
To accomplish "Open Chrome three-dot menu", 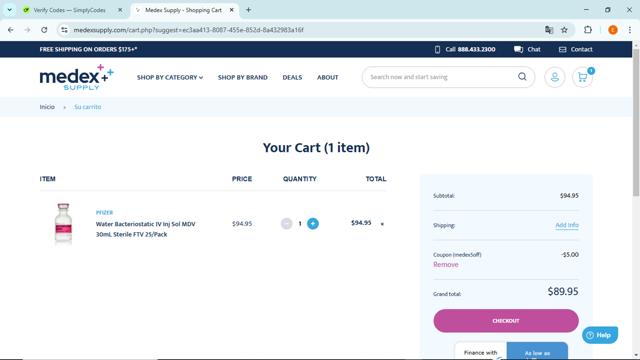I will [x=630, y=30].
